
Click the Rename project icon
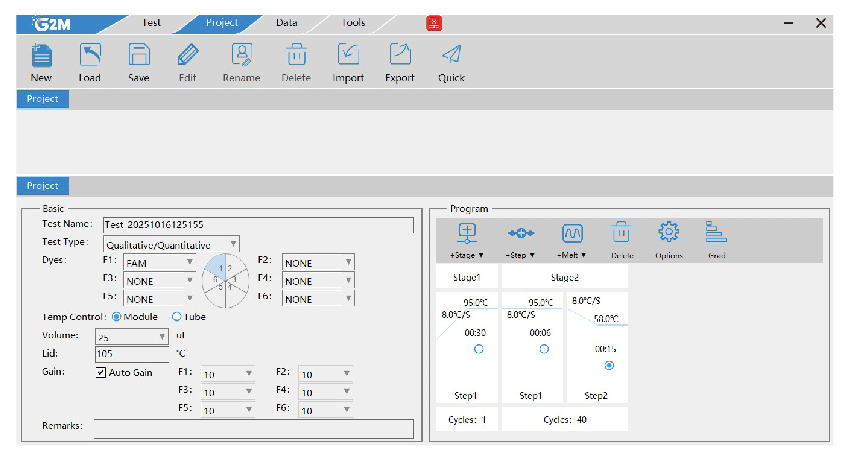point(241,56)
